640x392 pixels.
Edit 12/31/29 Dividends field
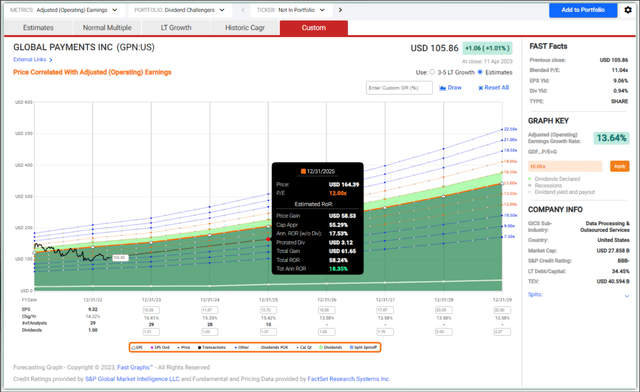tap(502, 332)
